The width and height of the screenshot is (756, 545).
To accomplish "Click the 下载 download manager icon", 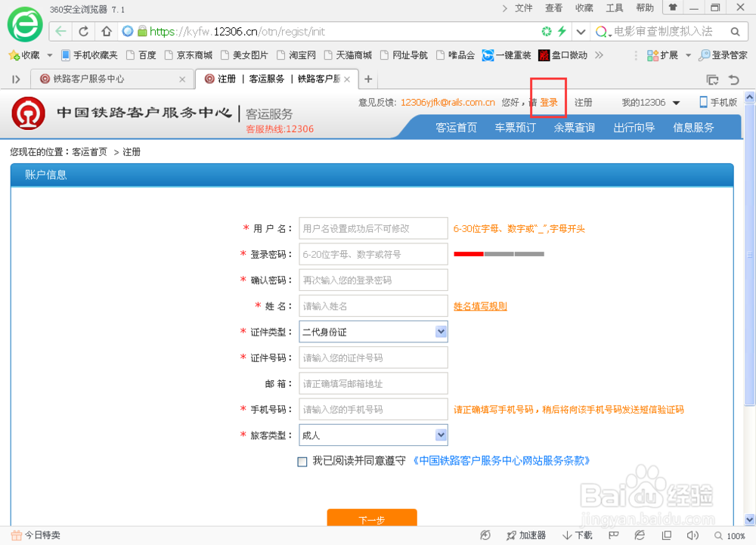I will tap(576, 535).
